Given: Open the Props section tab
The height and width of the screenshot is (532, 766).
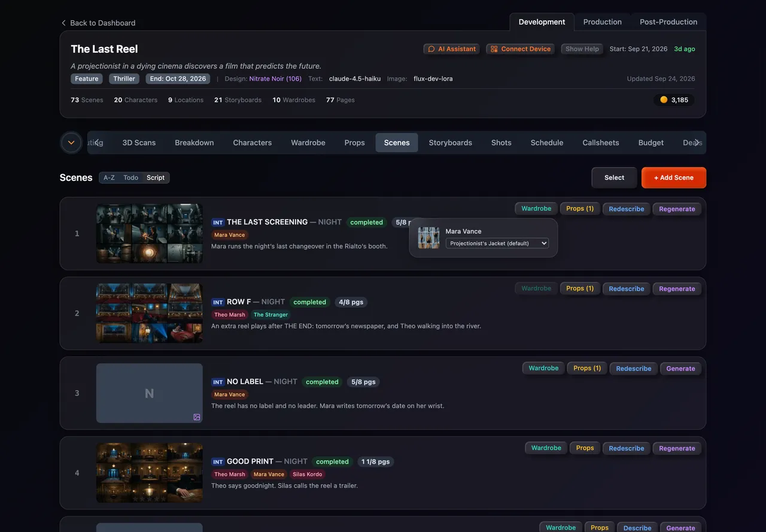Looking at the screenshot, I should coord(354,142).
